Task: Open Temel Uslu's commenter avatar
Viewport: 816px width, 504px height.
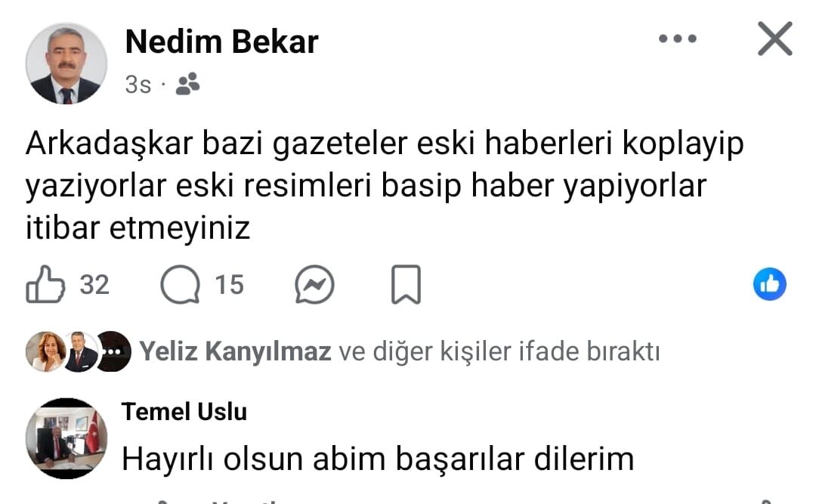Action: 66,438
